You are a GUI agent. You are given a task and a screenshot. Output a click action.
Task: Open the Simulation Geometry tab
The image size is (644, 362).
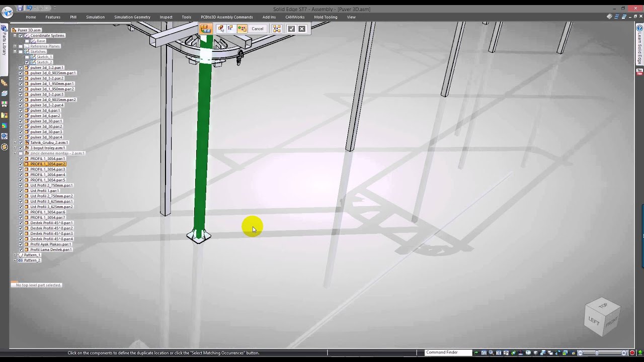[x=132, y=17]
